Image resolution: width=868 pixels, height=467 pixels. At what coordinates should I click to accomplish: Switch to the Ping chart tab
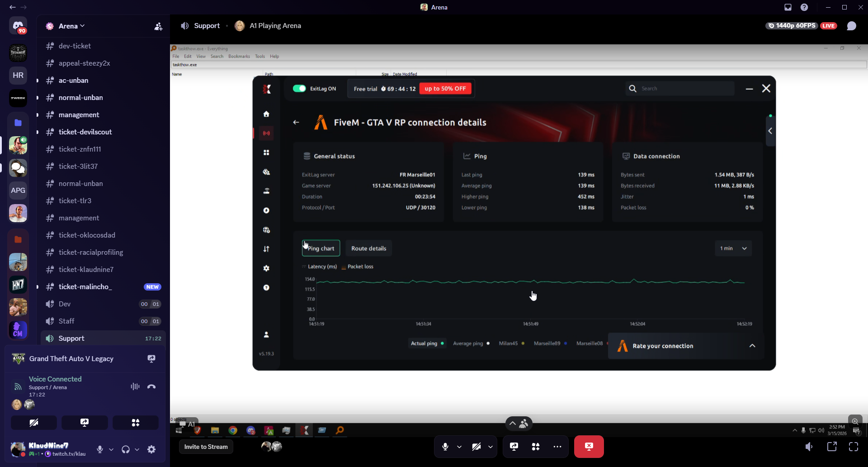pos(321,248)
